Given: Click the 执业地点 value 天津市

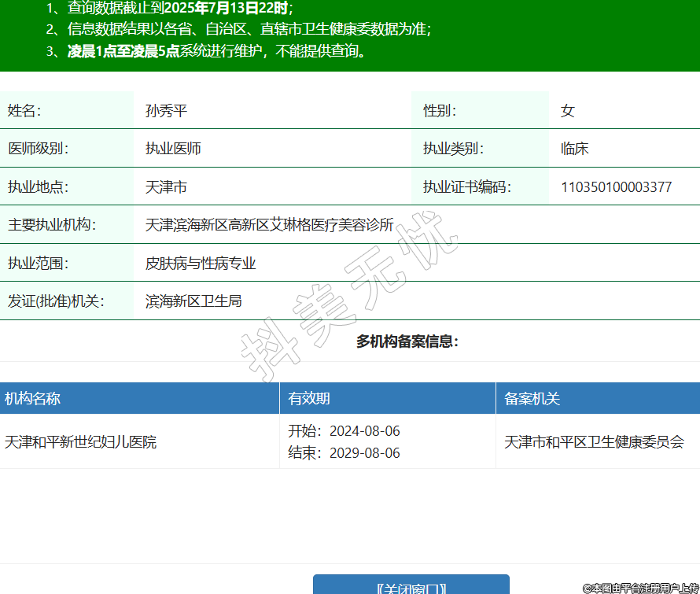Looking at the screenshot, I should click(x=166, y=187).
